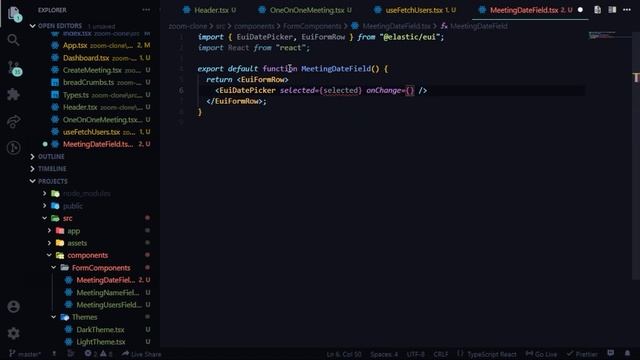Open the Explorer view in activity bar

point(14,13)
